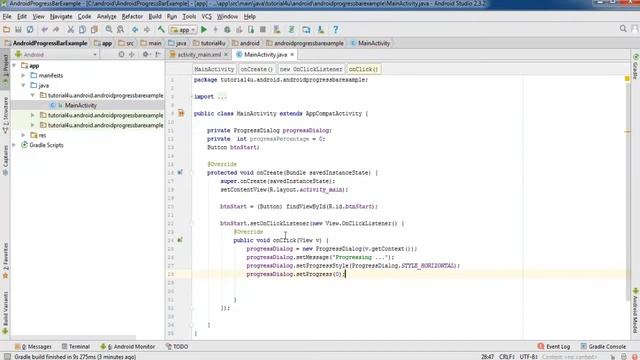
Task: Toggle the Captures side panel
Action: point(5,160)
